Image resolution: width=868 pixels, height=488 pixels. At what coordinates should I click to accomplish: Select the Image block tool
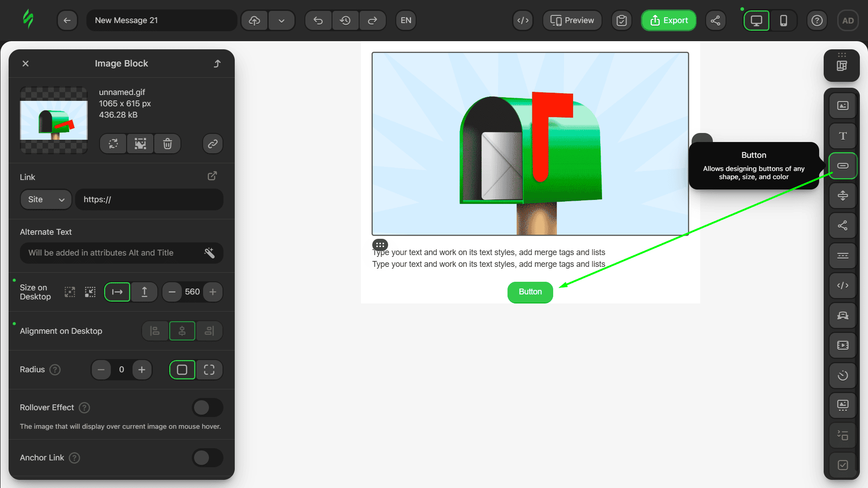click(x=842, y=105)
